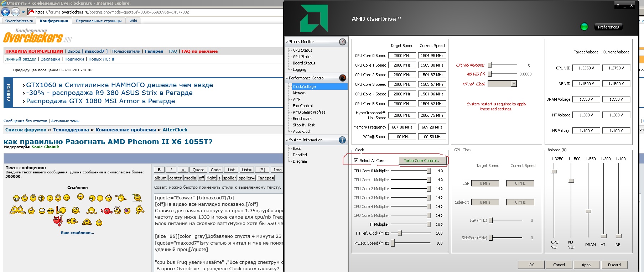Collapse the System Information section

coord(287,140)
